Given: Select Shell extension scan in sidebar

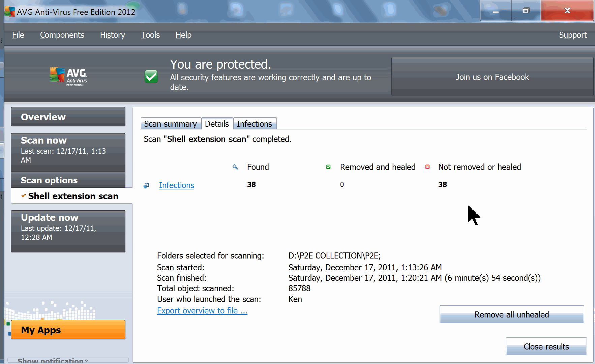Looking at the screenshot, I should tap(71, 196).
